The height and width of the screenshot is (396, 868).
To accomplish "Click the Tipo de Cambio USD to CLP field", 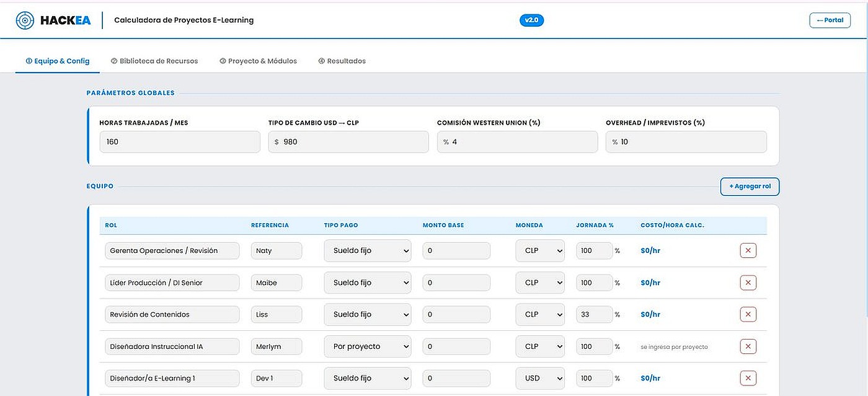I will tap(348, 142).
